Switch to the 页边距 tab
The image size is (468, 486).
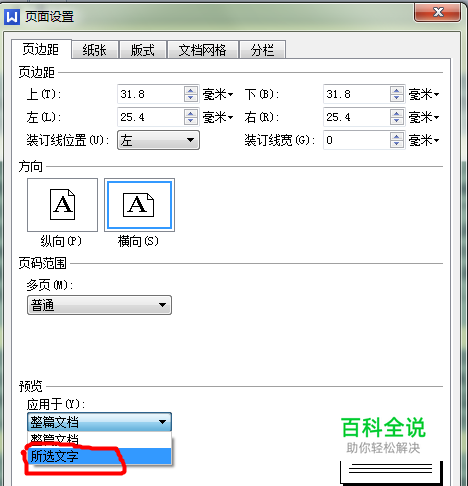click(41, 49)
